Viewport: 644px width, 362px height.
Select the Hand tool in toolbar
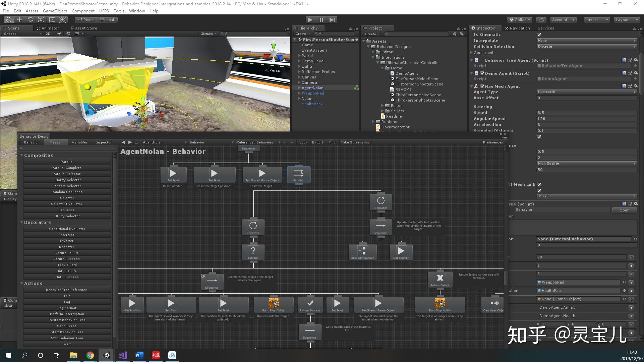8,20
